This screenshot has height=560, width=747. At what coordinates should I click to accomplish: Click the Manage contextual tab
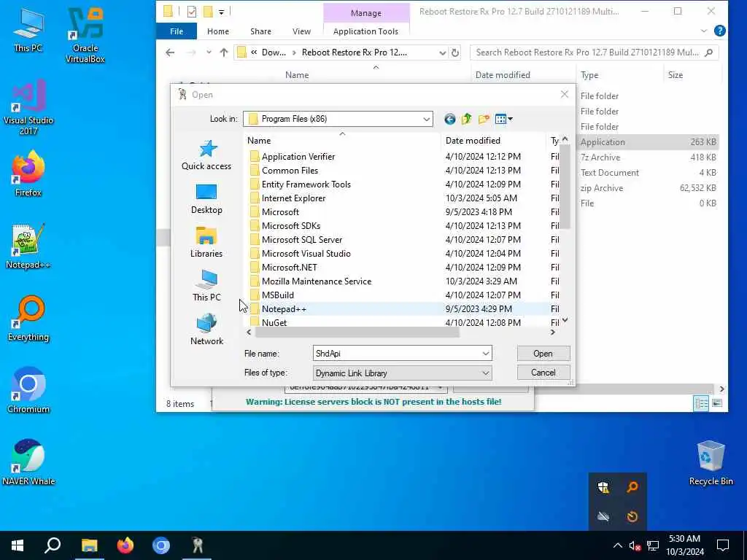pos(366,13)
